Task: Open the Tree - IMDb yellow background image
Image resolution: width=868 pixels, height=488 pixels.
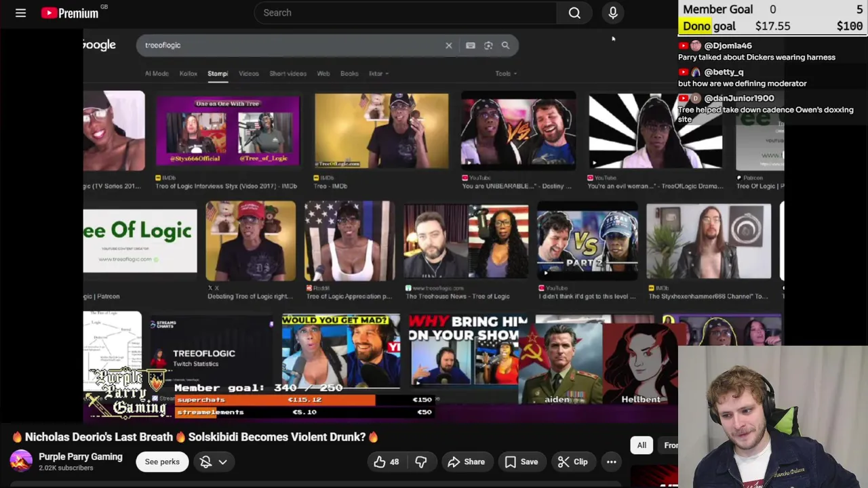Action: coord(381,130)
